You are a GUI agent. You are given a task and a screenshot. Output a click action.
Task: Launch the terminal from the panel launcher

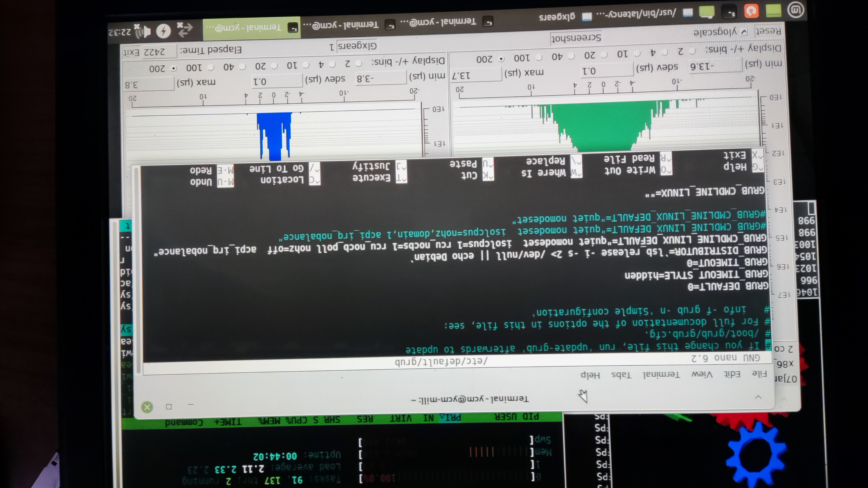729,12
